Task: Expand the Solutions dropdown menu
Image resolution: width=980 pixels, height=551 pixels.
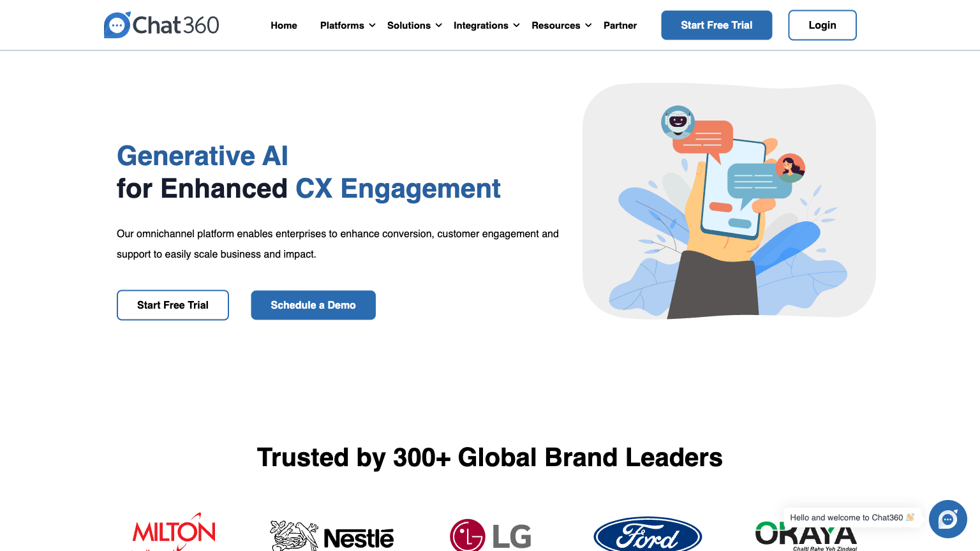Action: [x=415, y=26]
